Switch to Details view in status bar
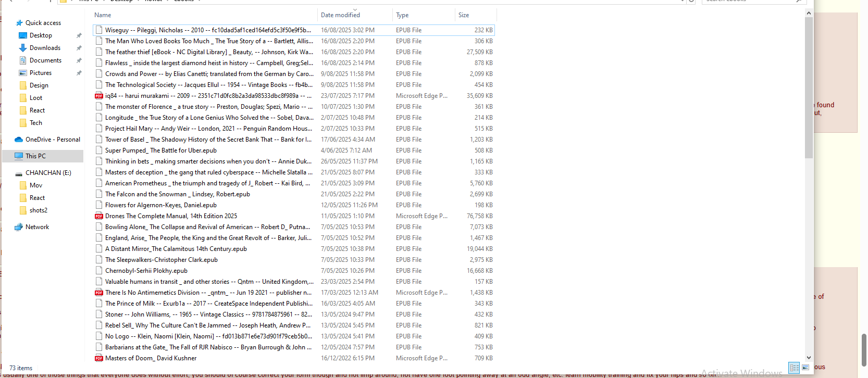Viewport: 868px width, 378px height. tap(794, 368)
